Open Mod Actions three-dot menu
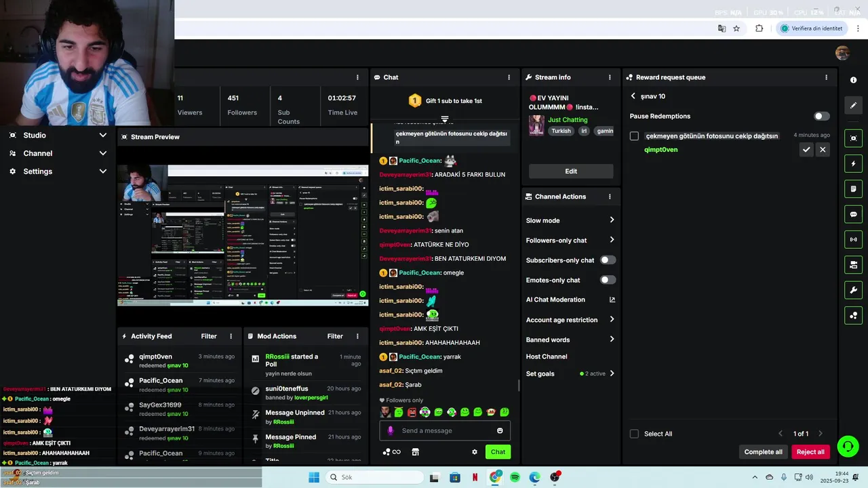Screen dimensions: 868x488 point(357,336)
